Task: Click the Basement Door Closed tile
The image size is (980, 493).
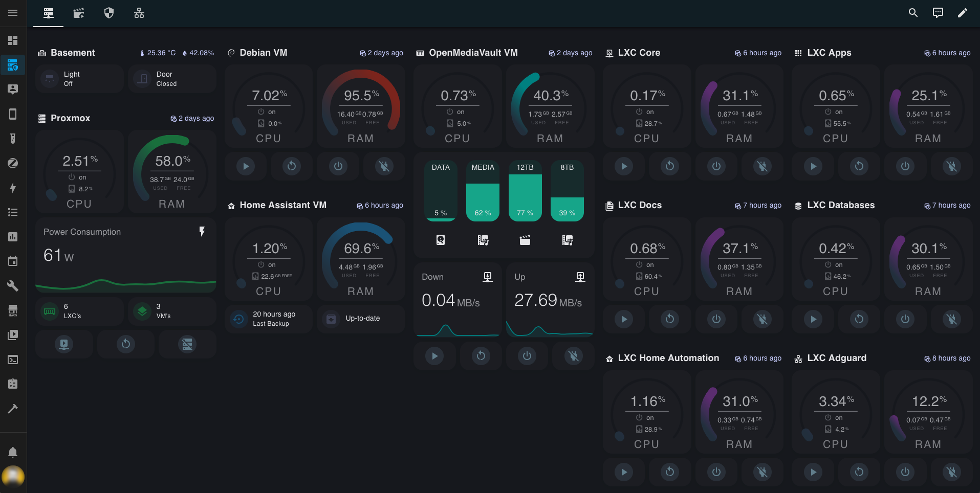Action: 172,79
